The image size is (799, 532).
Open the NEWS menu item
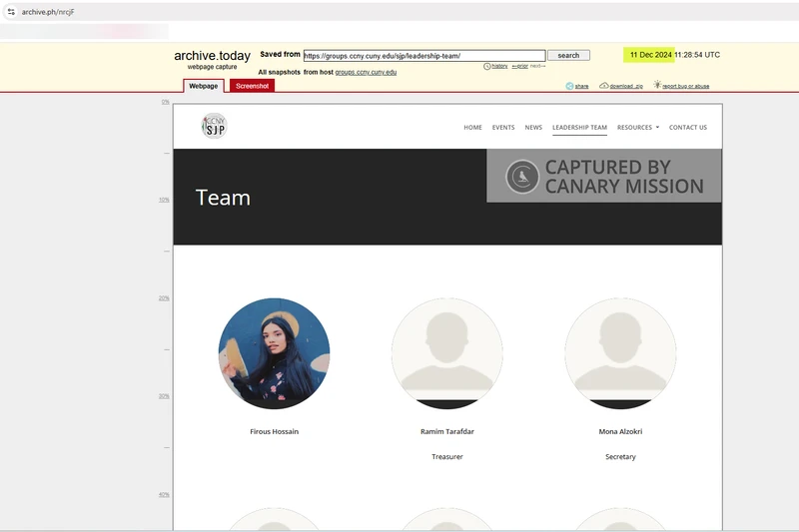(x=533, y=128)
